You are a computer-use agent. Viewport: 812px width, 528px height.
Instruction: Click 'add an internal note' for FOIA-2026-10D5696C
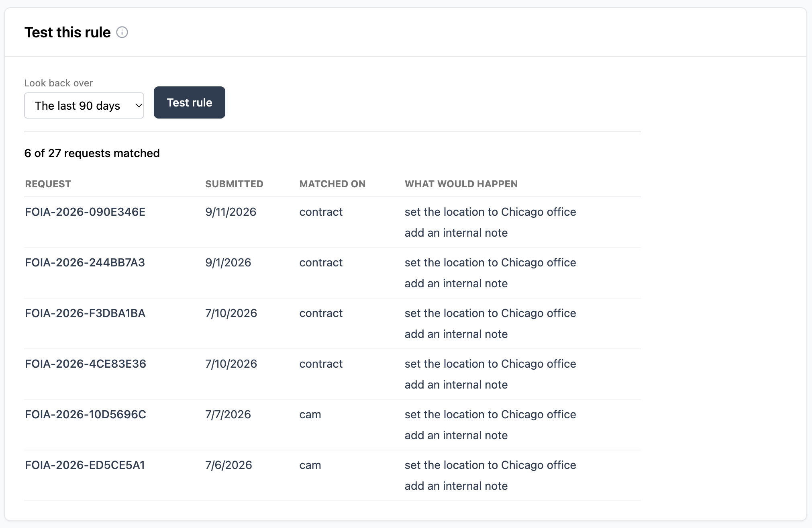point(456,435)
